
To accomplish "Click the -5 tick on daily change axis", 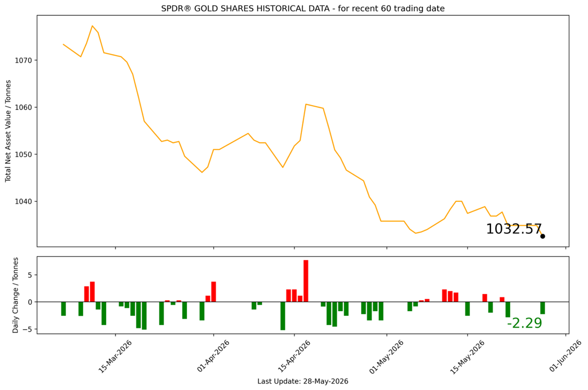I will pos(27,329).
